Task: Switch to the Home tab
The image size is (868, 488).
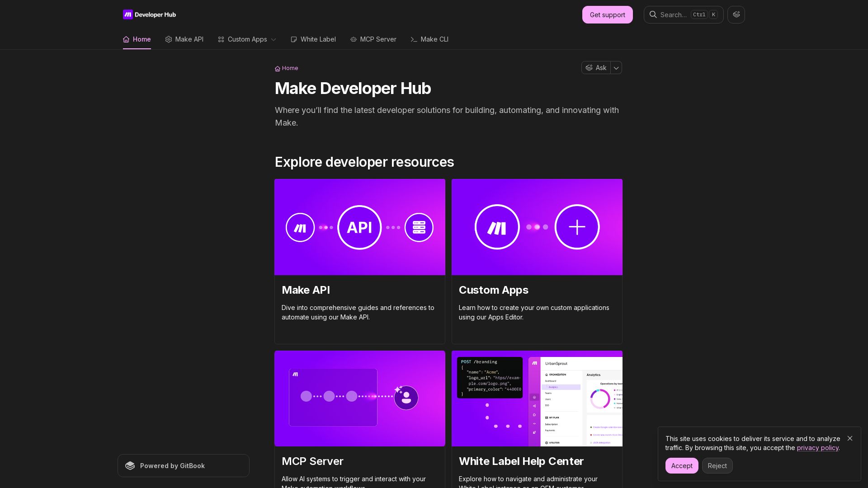Action: pos(137,39)
